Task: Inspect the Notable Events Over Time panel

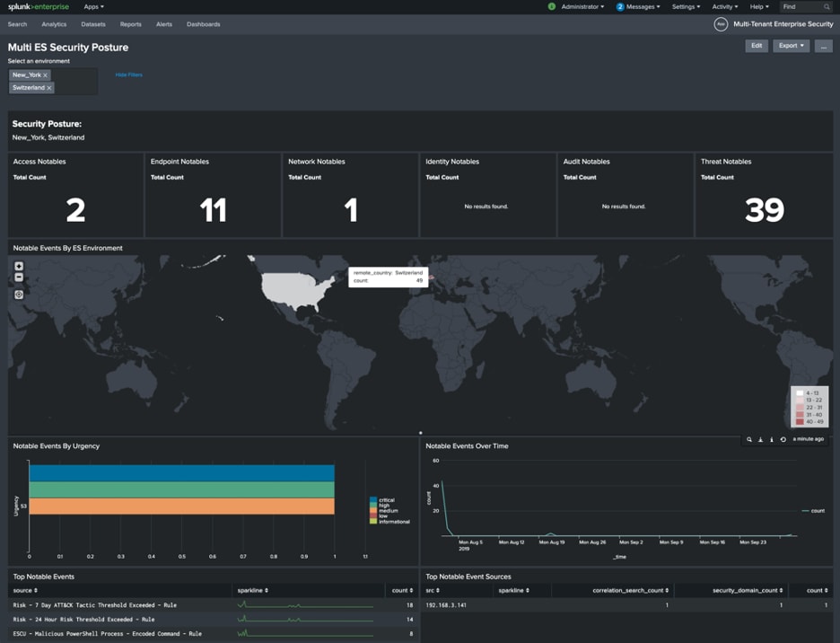Action: [x=772, y=439]
